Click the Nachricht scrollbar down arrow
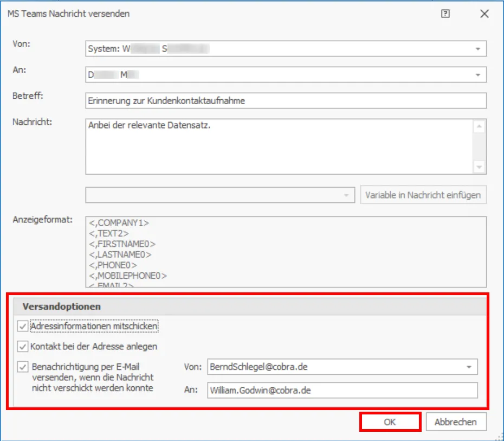This screenshot has width=504, height=441. coord(479,167)
